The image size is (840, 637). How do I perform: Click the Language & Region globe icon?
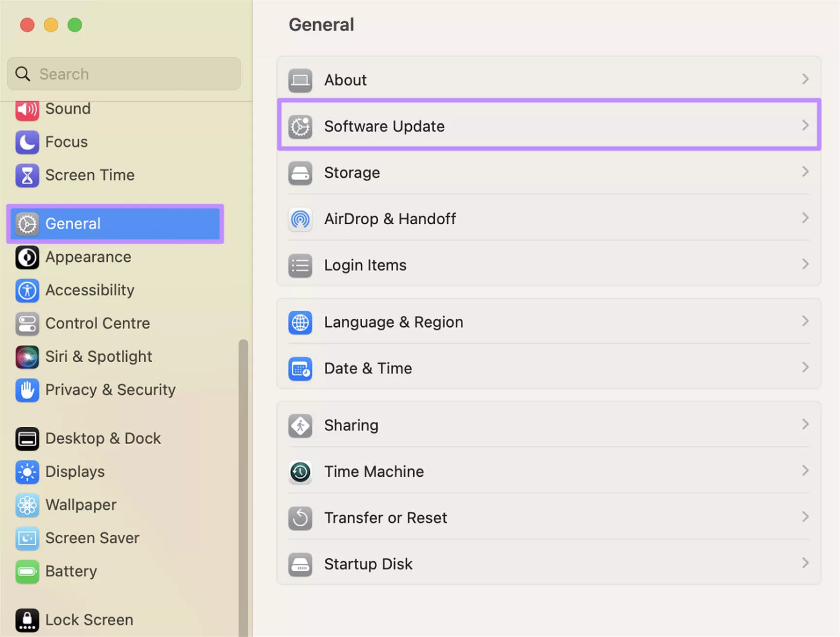point(300,322)
